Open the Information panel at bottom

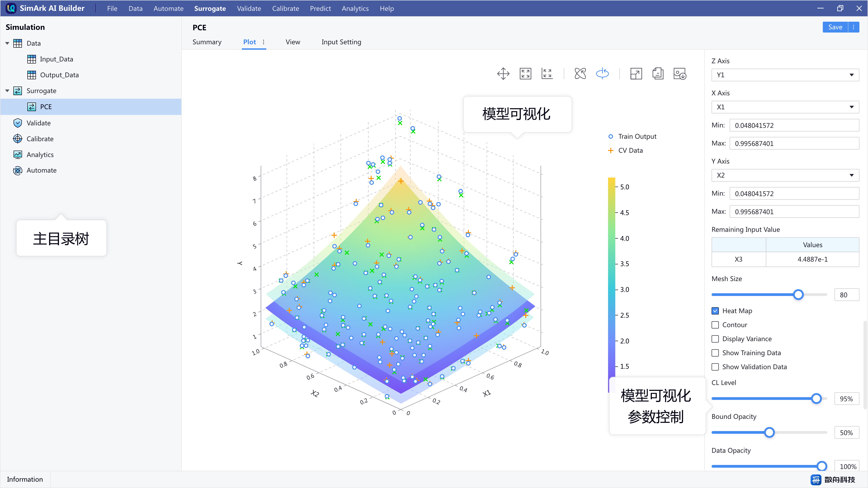(x=25, y=479)
